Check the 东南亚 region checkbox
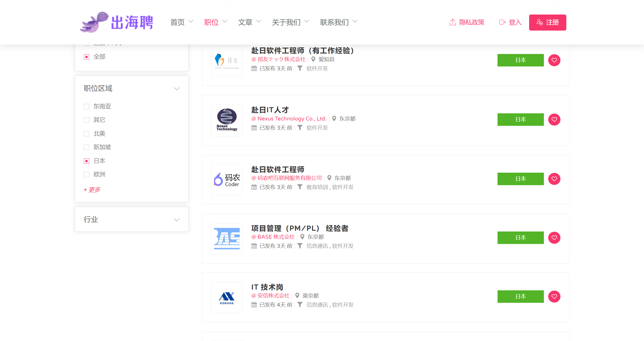Screen dimensions: 644x341 pos(87,106)
